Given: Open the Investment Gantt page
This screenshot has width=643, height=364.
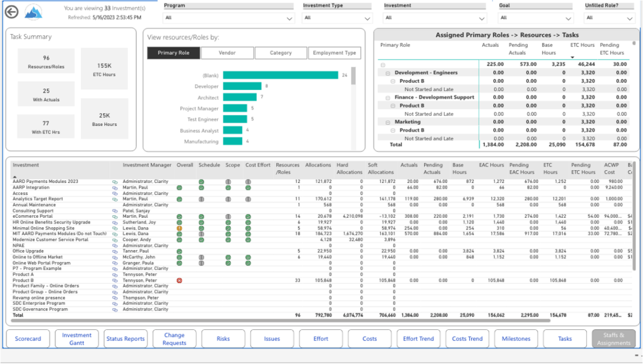Looking at the screenshot, I should (77, 339).
